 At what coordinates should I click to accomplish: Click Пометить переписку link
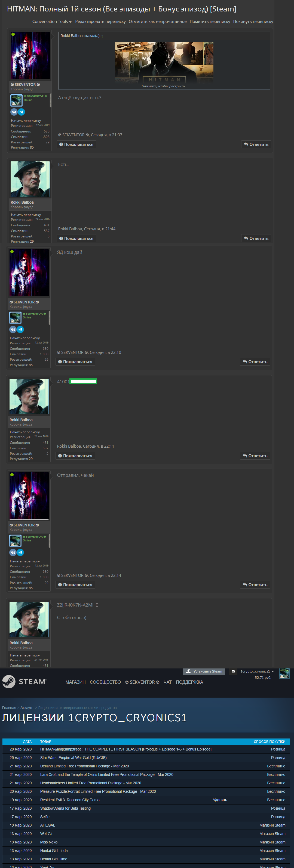210,22
